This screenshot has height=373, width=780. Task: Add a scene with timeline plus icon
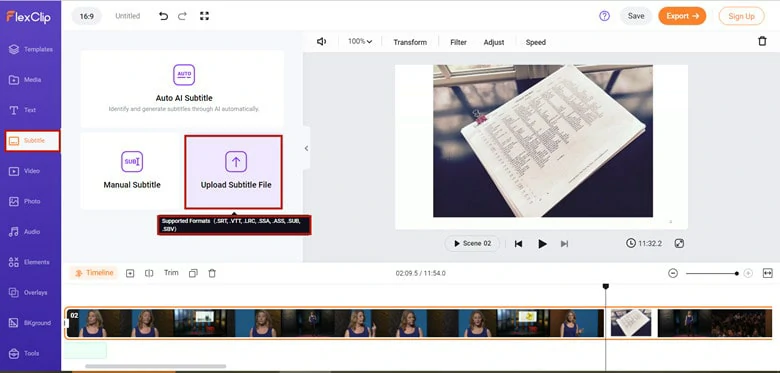point(130,273)
